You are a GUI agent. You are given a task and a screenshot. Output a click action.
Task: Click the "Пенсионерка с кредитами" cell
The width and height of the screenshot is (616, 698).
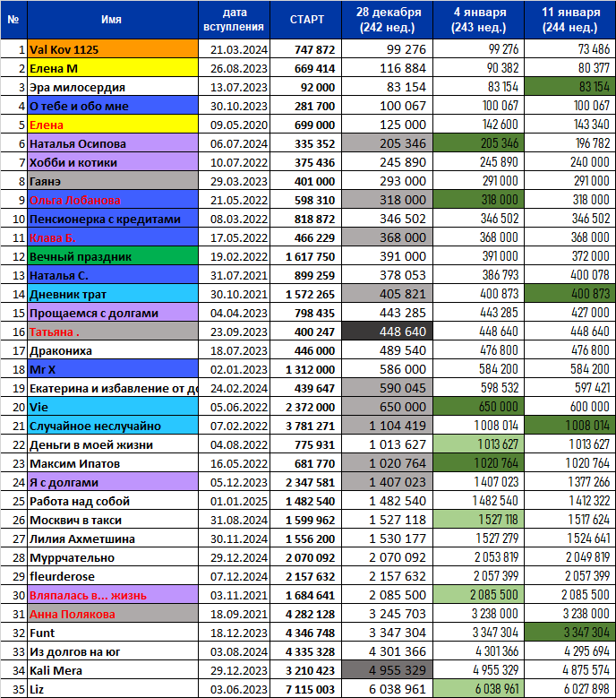point(113,219)
